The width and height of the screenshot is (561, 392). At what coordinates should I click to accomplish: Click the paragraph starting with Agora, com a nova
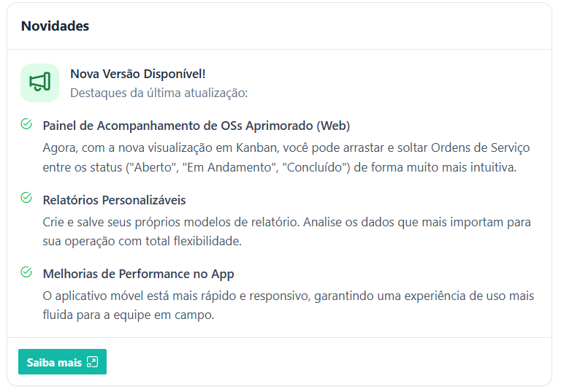[x=286, y=157]
